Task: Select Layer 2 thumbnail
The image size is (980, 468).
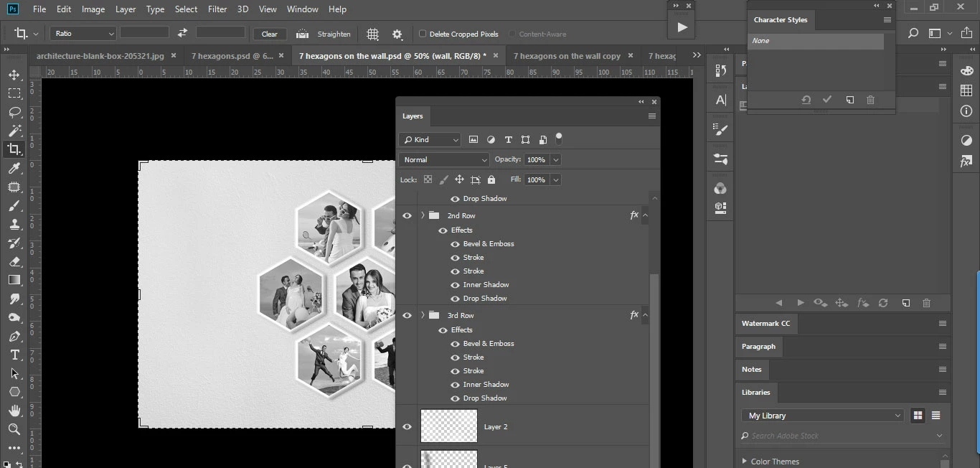Action: [449, 426]
